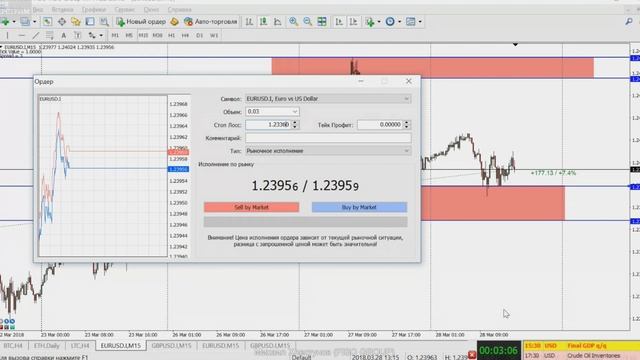Switch timeframe to M30
This screenshot has width=640, height=360.
pyautogui.click(x=158, y=36)
